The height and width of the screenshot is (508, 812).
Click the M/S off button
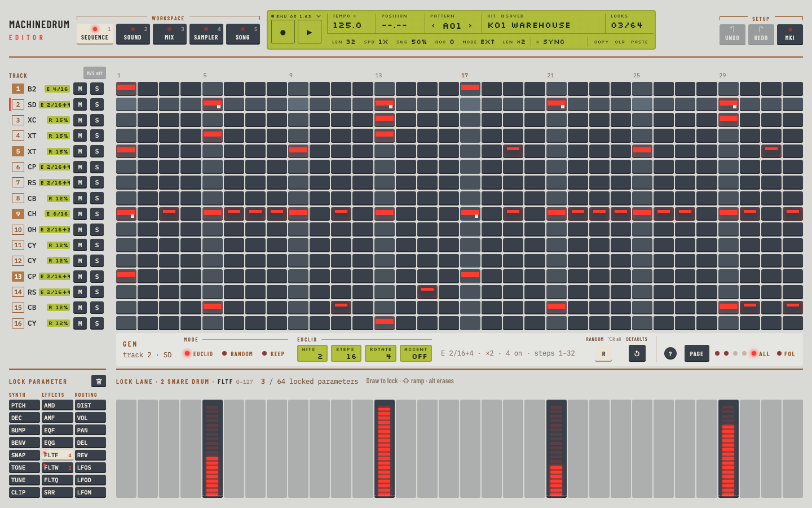pyautogui.click(x=95, y=73)
